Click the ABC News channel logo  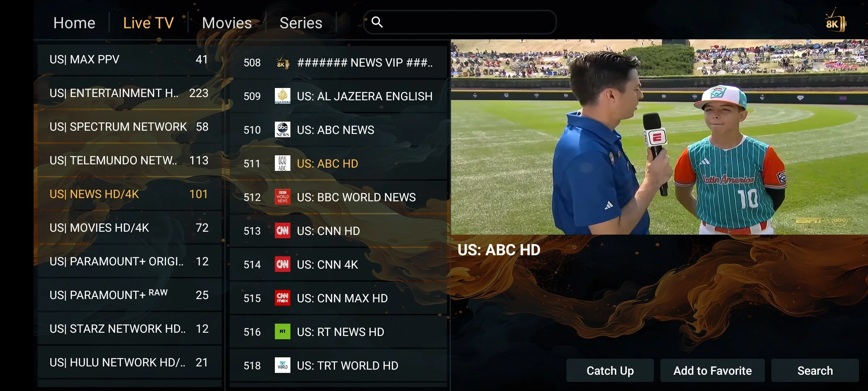coord(282,130)
